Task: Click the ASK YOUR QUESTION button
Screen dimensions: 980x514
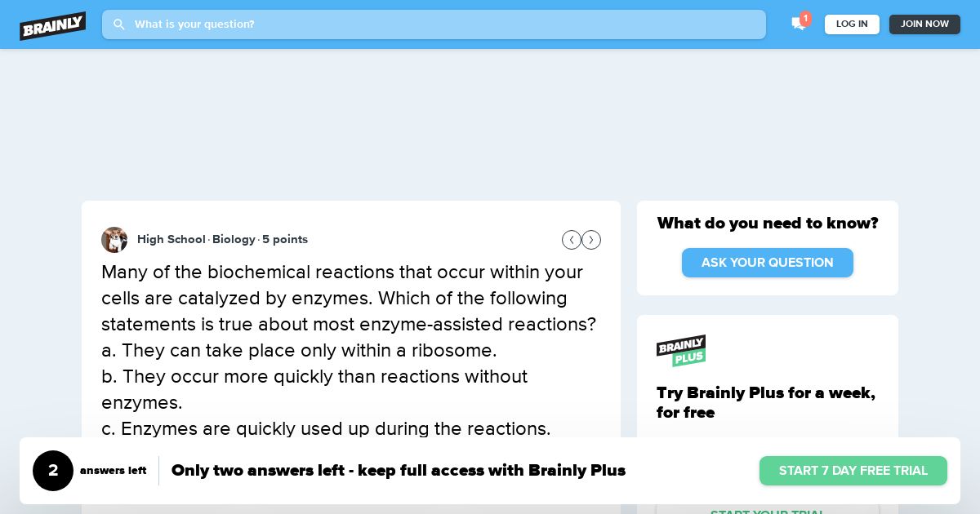Action: click(x=768, y=263)
